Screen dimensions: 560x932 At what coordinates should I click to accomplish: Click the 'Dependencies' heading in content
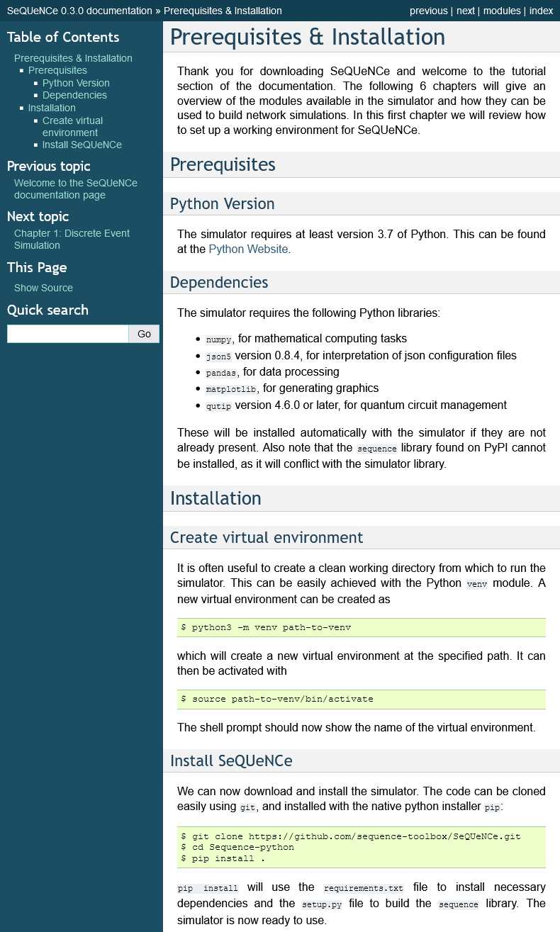[219, 282]
